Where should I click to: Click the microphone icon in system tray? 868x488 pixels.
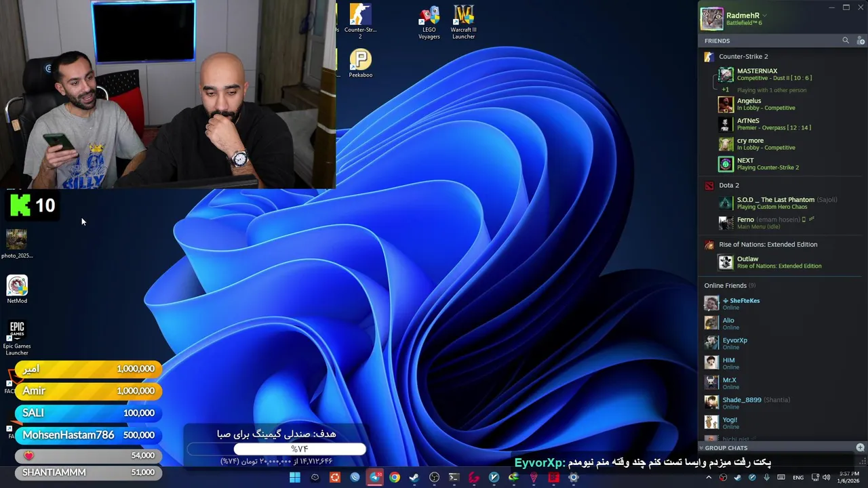pos(767,478)
